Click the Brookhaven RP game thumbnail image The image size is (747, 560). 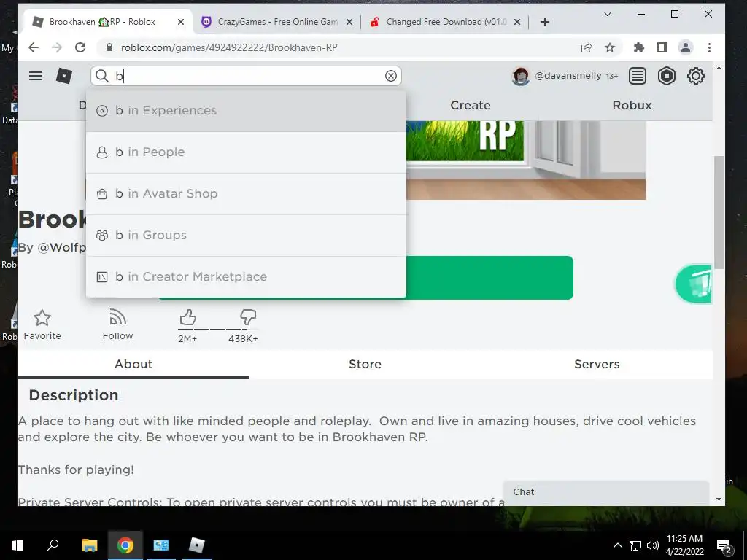(x=526, y=160)
